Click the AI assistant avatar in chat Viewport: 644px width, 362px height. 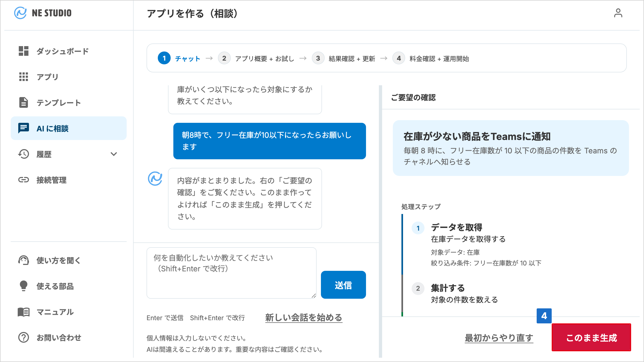(155, 179)
